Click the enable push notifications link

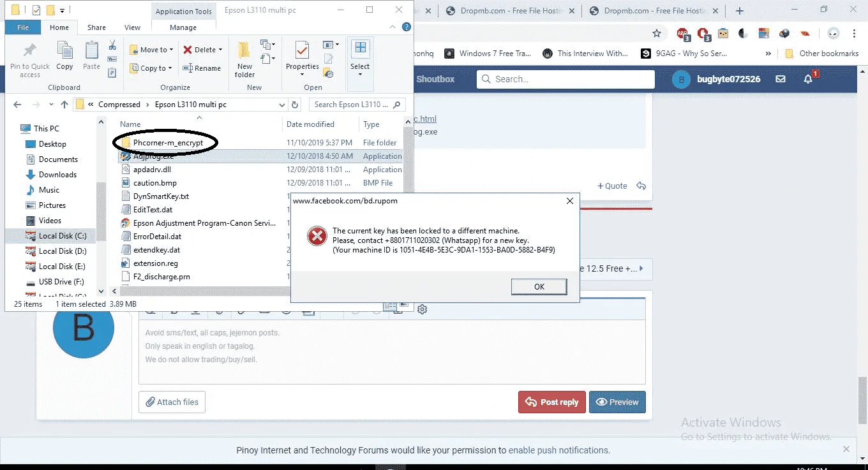pos(559,450)
